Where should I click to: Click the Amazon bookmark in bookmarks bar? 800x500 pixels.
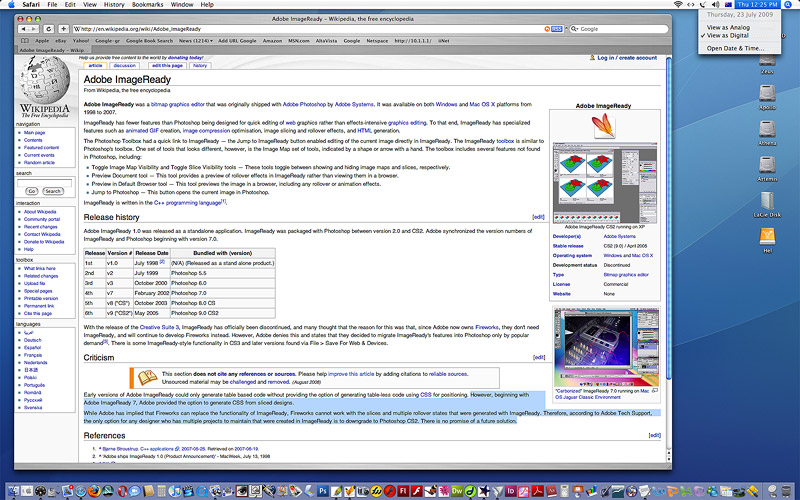[x=272, y=41]
